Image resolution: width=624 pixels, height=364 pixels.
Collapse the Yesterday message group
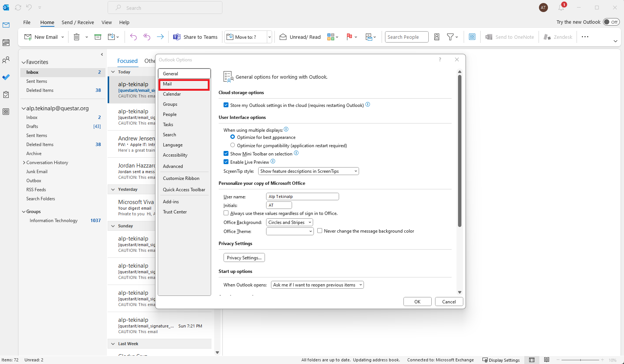point(113,189)
